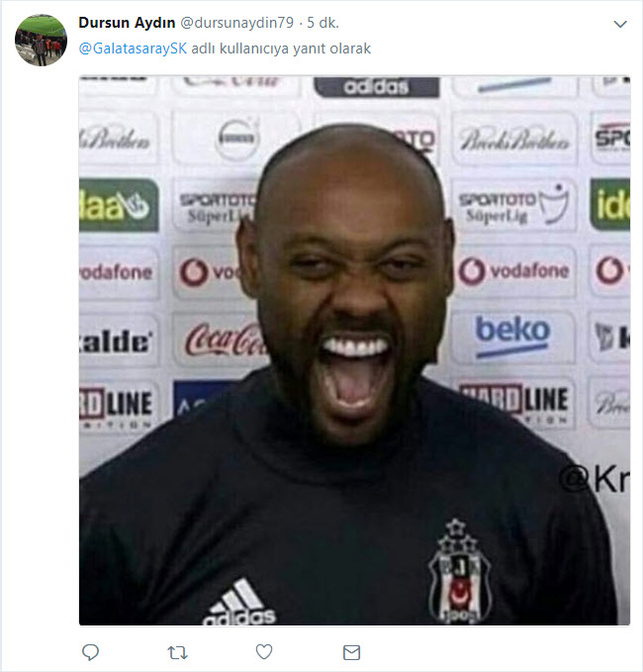
Task: Open Dursun Aydın's profile picture
Action: click(x=41, y=40)
